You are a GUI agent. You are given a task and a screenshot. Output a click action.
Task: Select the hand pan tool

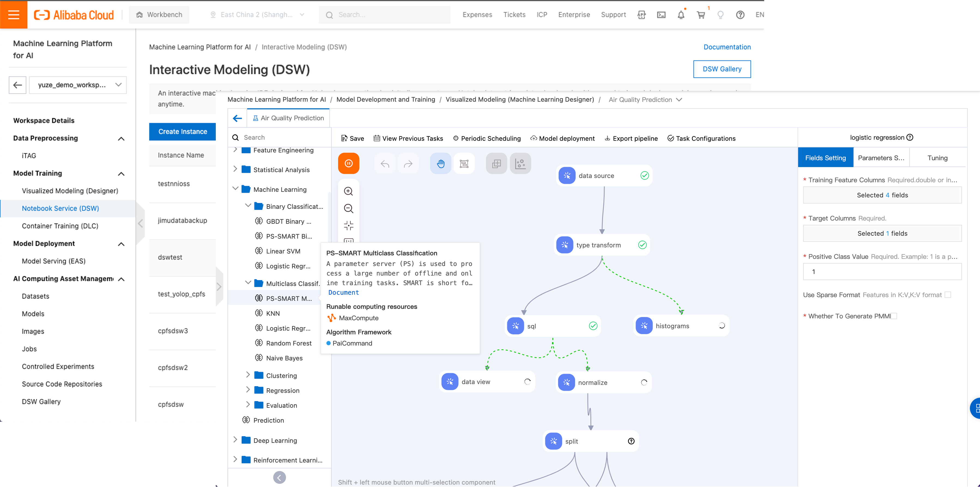click(440, 163)
